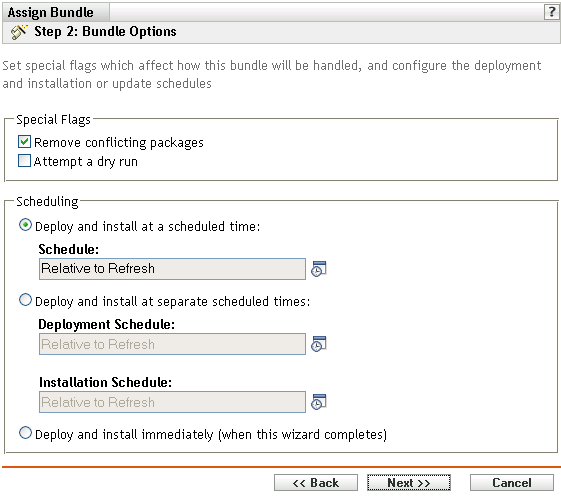Cancel the Assign Bundle wizard

[x=512, y=483]
